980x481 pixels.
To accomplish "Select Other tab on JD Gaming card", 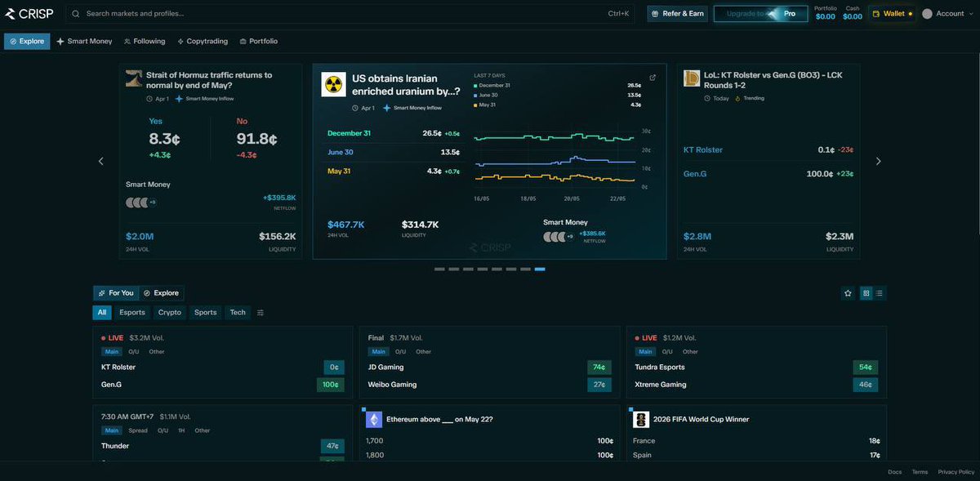I will tap(423, 352).
